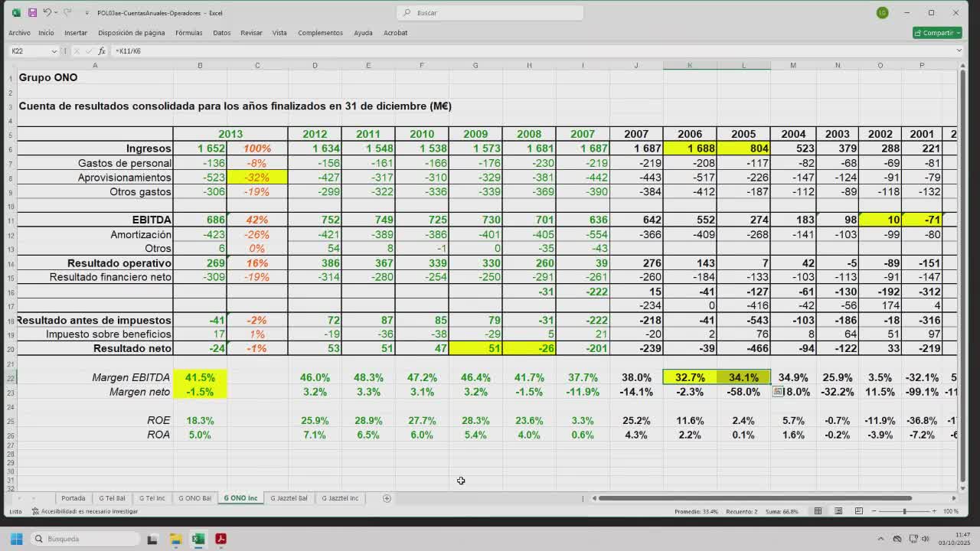Open File Explorer from the taskbar

pyautogui.click(x=175, y=539)
